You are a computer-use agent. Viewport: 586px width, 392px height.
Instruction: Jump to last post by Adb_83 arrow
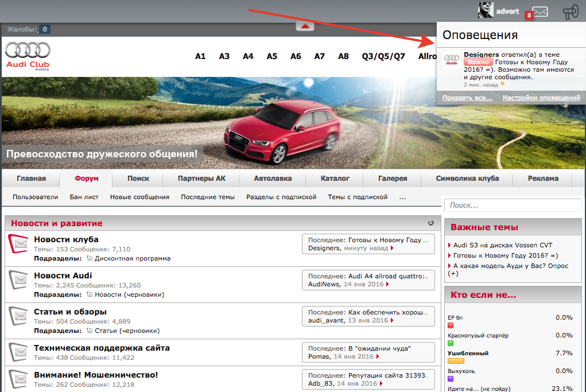click(381, 384)
